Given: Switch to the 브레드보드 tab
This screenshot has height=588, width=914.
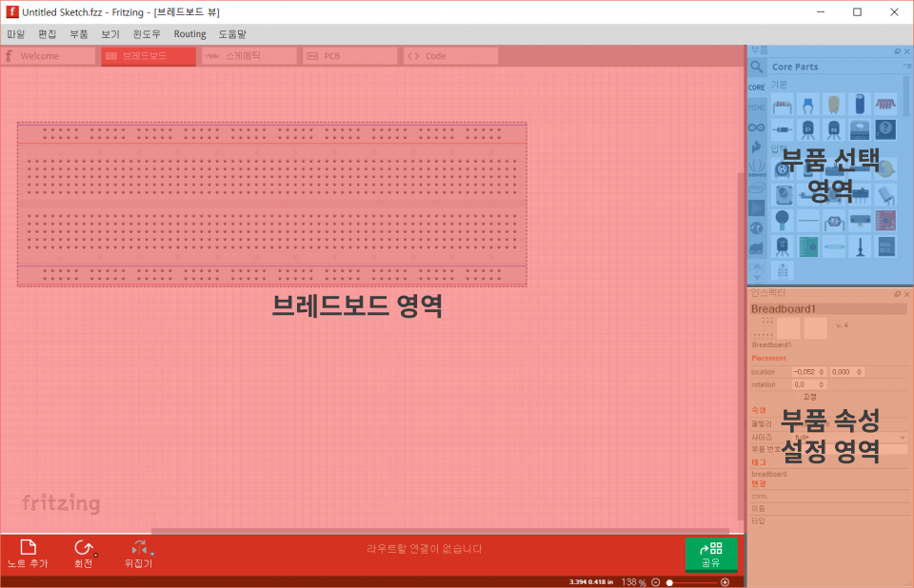Looking at the screenshot, I should coord(149,56).
